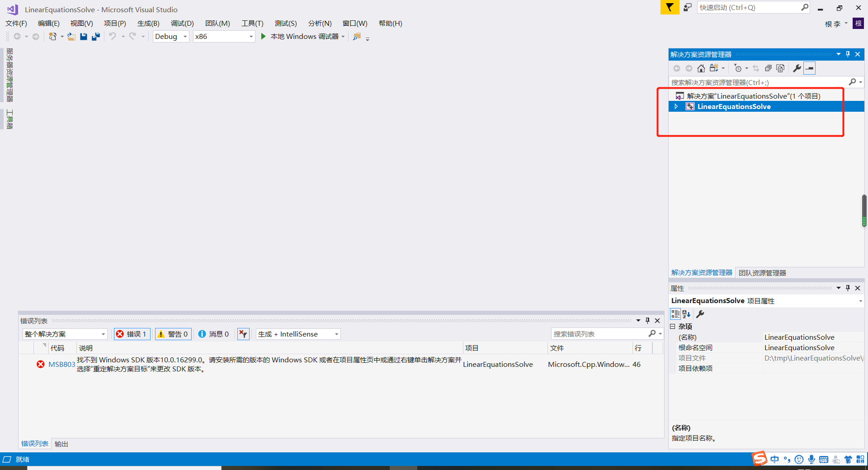Screen dimensions: 868x470
Task: Open Properties via wrench in Solution Explorer toolbar
Action: (x=797, y=68)
